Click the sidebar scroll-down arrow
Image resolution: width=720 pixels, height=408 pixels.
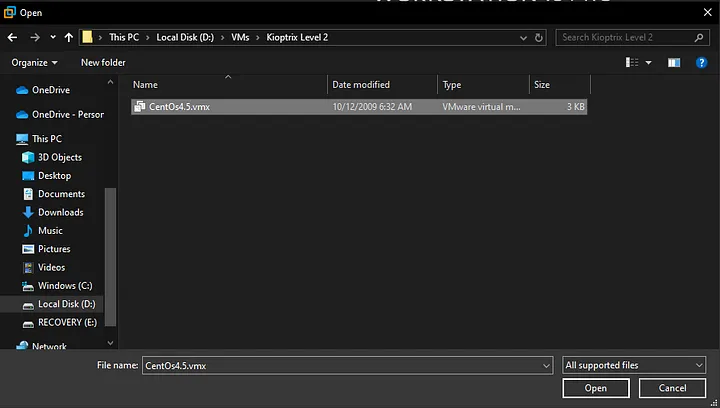(110, 342)
